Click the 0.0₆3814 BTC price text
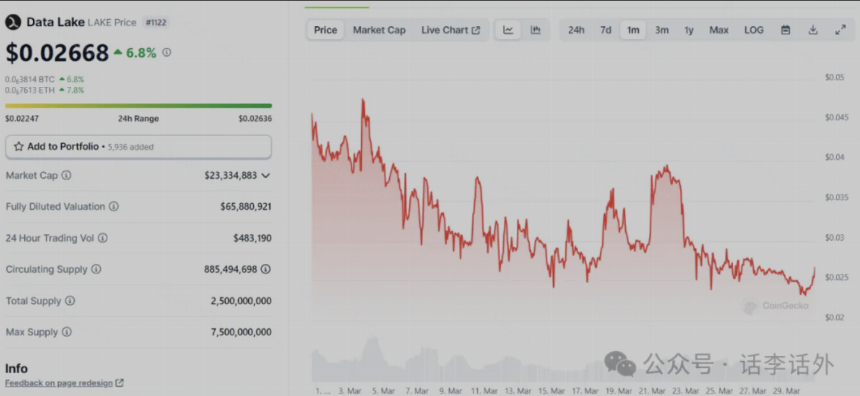Screen dimensions: 860x396 (30, 80)
